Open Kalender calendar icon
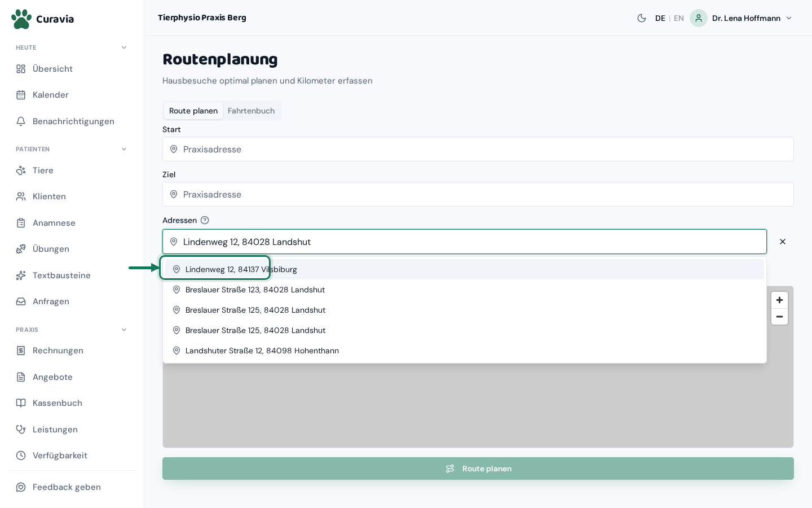The height and width of the screenshot is (508, 812). [21, 95]
